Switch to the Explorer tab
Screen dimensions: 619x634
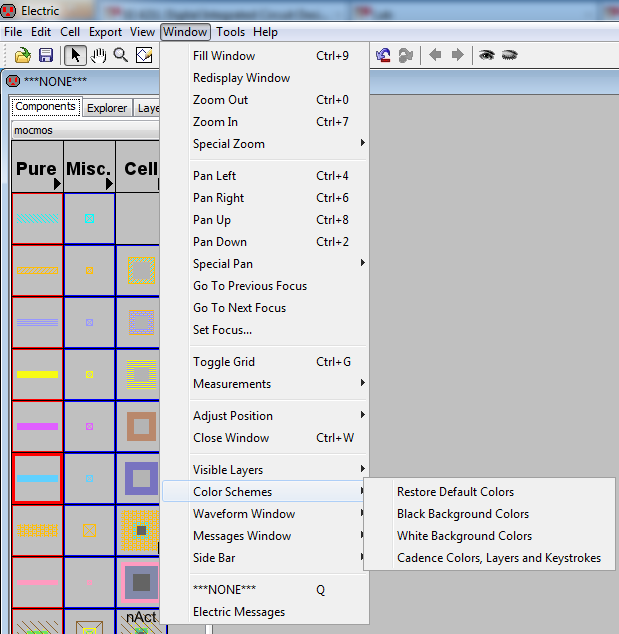click(x=107, y=108)
